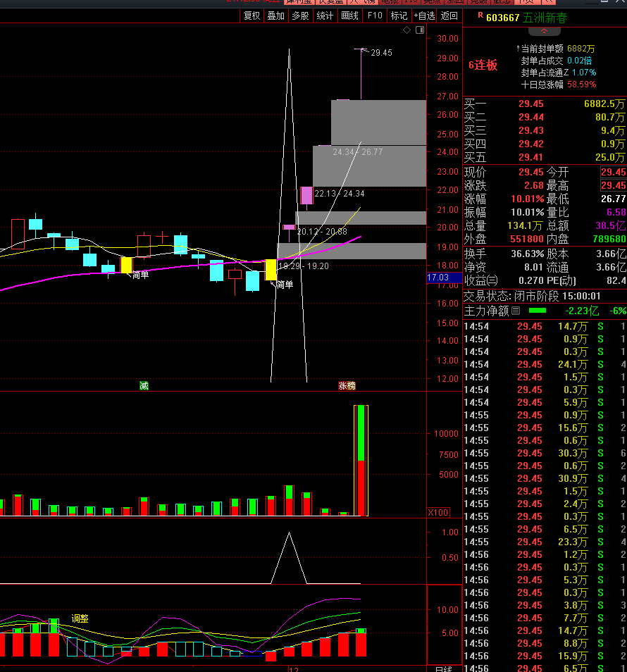Click the 29.45 high price label
Viewport: 627px width, 672px height.
pyautogui.click(x=381, y=53)
